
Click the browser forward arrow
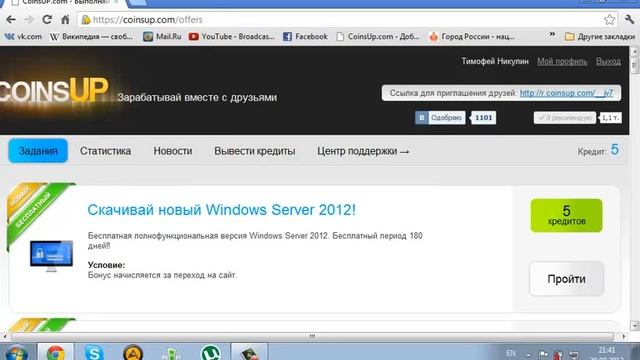pyautogui.click(x=29, y=19)
